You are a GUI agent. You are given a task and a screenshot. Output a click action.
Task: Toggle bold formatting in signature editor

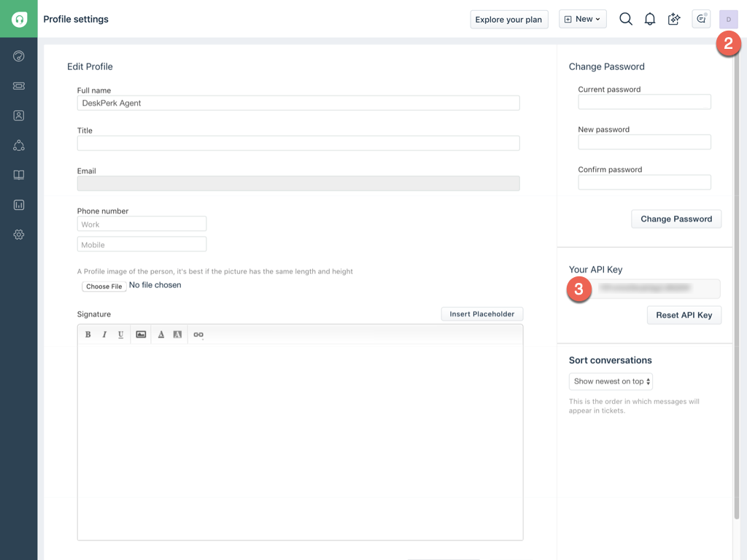click(88, 335)
